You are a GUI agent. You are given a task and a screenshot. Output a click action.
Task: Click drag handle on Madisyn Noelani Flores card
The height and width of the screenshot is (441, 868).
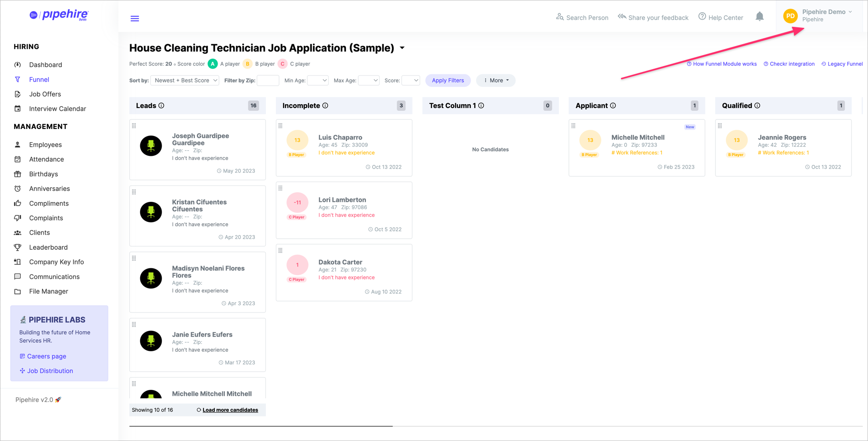(134, 258)
